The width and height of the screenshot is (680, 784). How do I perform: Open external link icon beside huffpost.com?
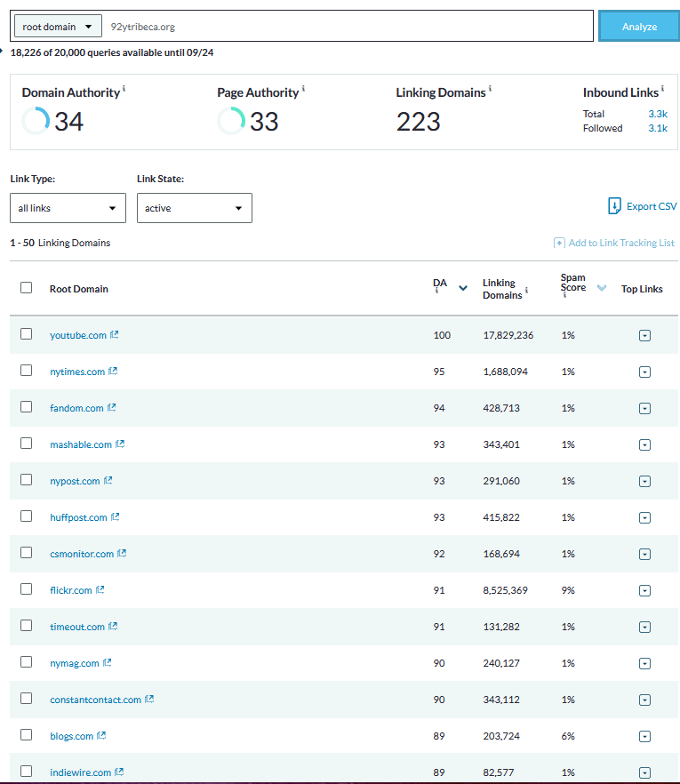coord(115,517)
